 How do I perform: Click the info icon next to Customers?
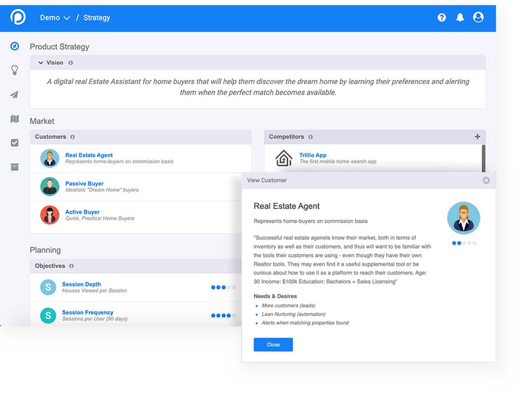(x=72, y=137)
